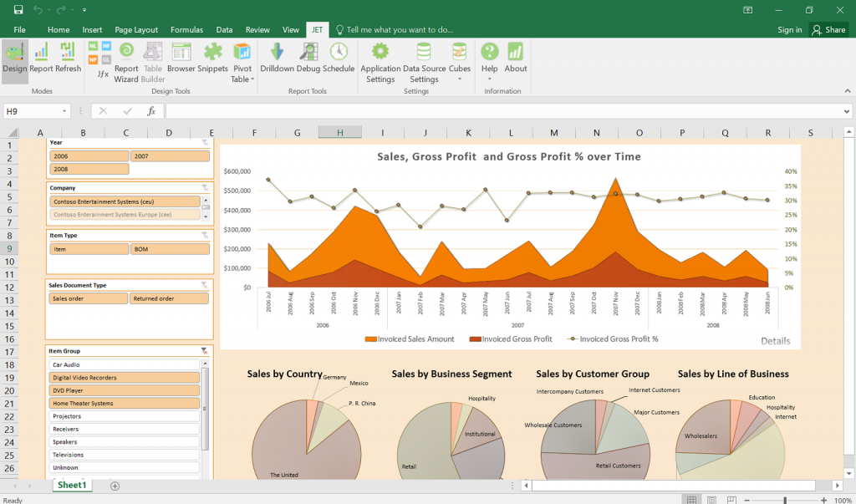The width and height of the screenshot is (856, 504).
Task: Open the Schedule clock tool
Action: (x=339, y=58)
